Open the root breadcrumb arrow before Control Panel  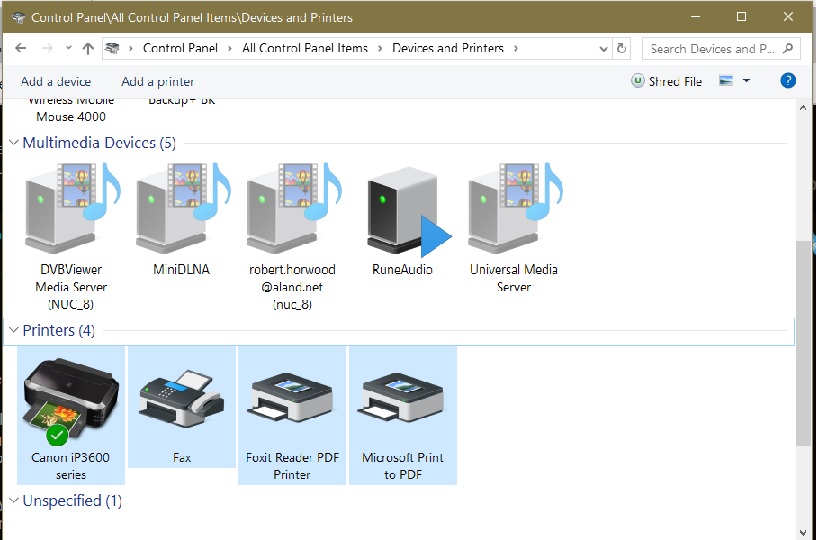131,48
